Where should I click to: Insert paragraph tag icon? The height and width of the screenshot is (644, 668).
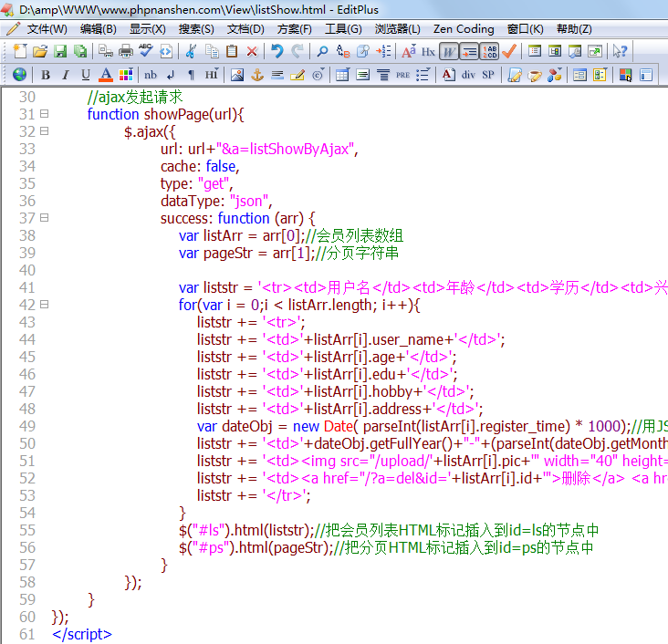pyautogui.click(x=192, y=75)
